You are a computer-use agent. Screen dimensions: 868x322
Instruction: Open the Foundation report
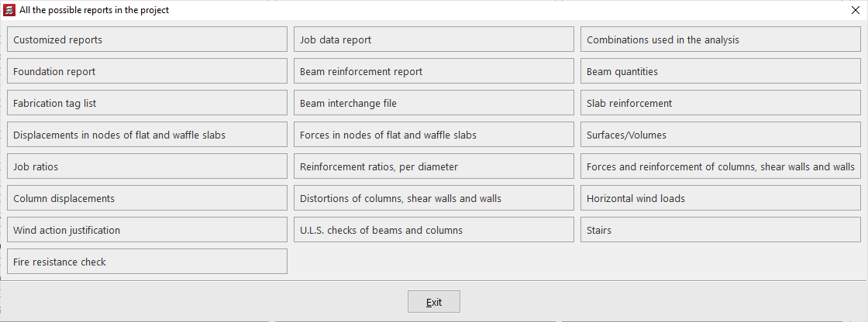pyautogui.click(x=146, y=72)
